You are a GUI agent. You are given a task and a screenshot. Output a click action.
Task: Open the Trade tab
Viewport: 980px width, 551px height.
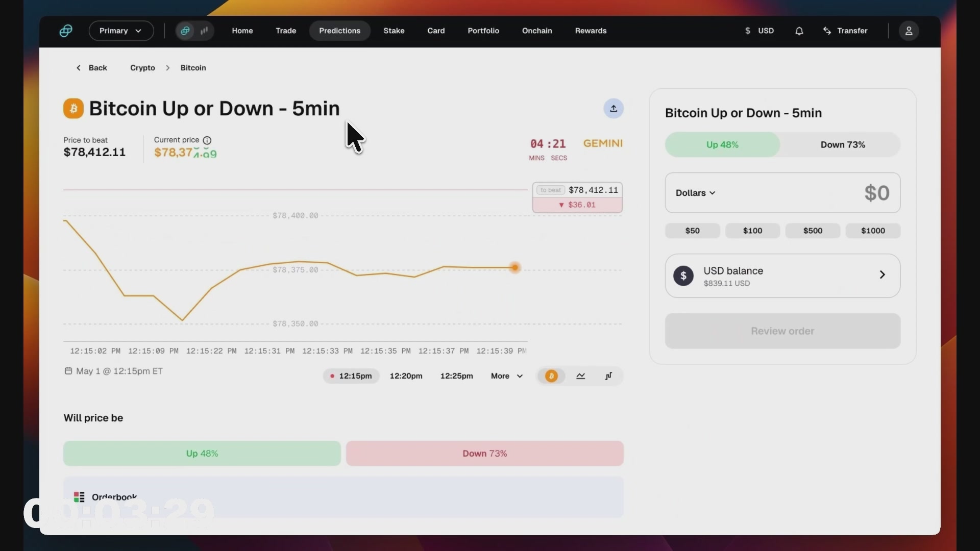coord(286,31)
